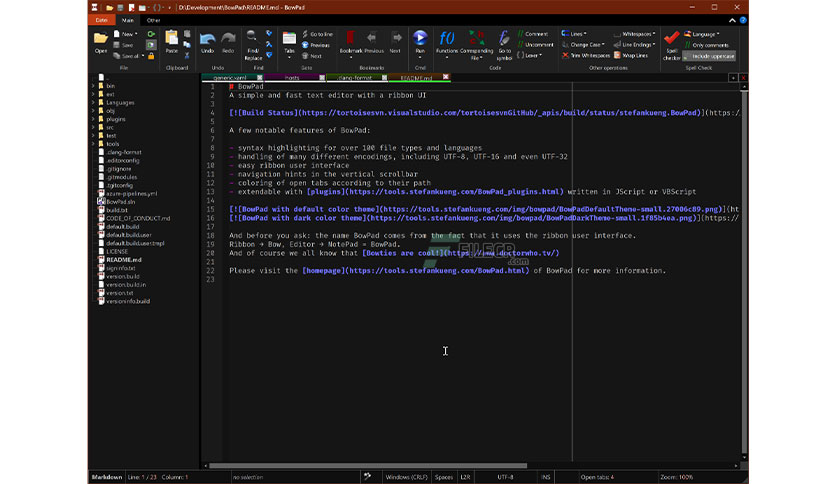Click the red Bookmark ribbon icon
836x484 pixels.
point(350,38)
